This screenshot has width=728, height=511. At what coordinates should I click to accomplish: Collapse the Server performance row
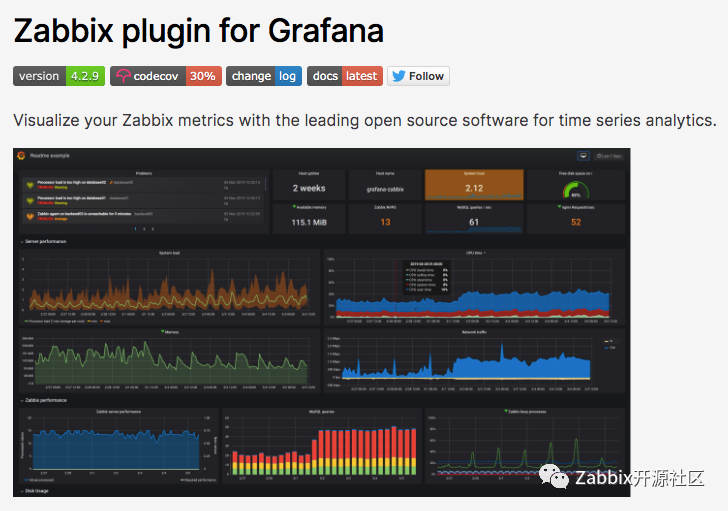point(43,242)
